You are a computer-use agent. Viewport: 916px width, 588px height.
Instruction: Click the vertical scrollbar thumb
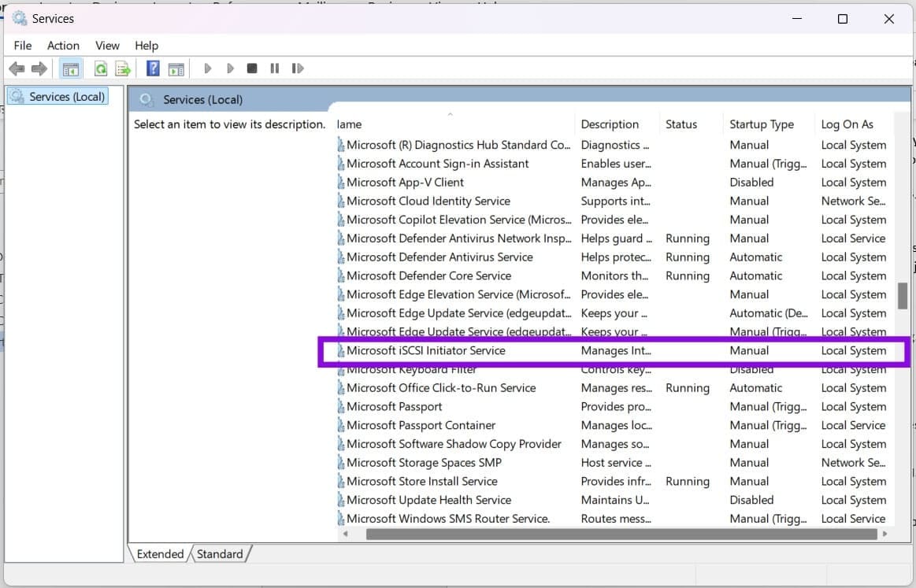click(903, 296)
